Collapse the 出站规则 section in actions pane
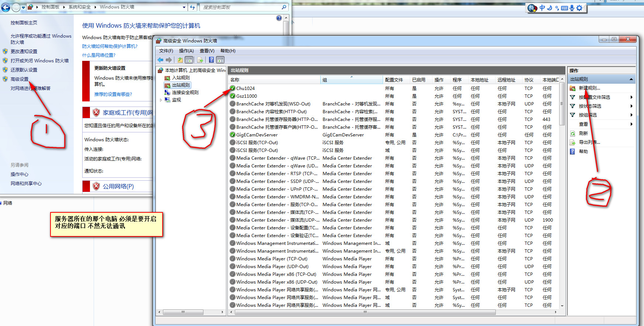Viewport: 644px width, 326px height. pyautogui.click(x=631, y=79)
